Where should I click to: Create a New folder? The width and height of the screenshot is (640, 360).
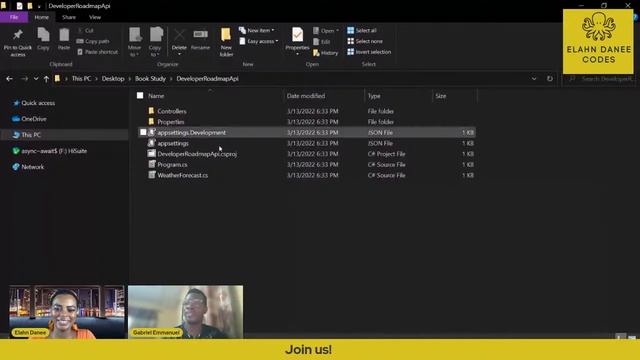(x=226, y=42)
